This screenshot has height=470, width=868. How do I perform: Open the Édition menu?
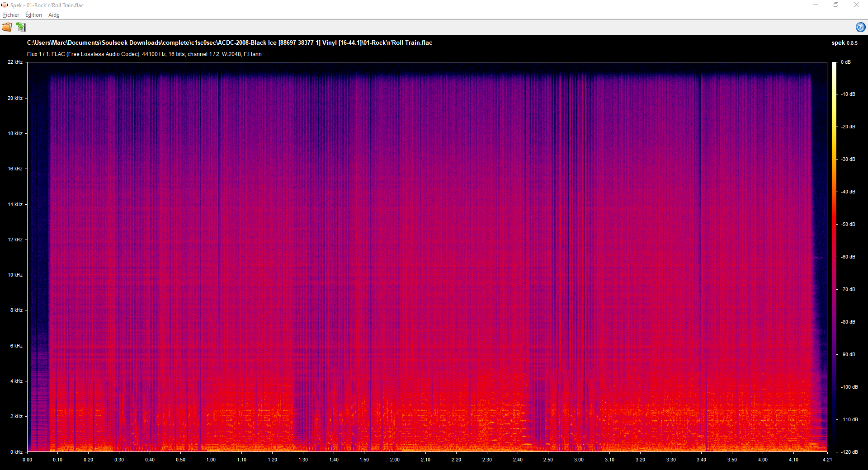point(33,15)
